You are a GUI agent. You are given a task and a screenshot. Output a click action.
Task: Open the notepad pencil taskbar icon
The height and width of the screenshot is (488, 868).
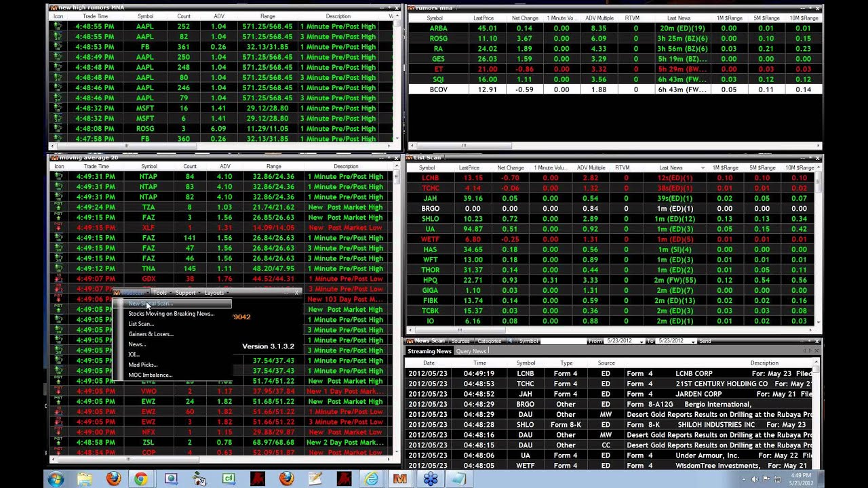click(x=315, y=479)
